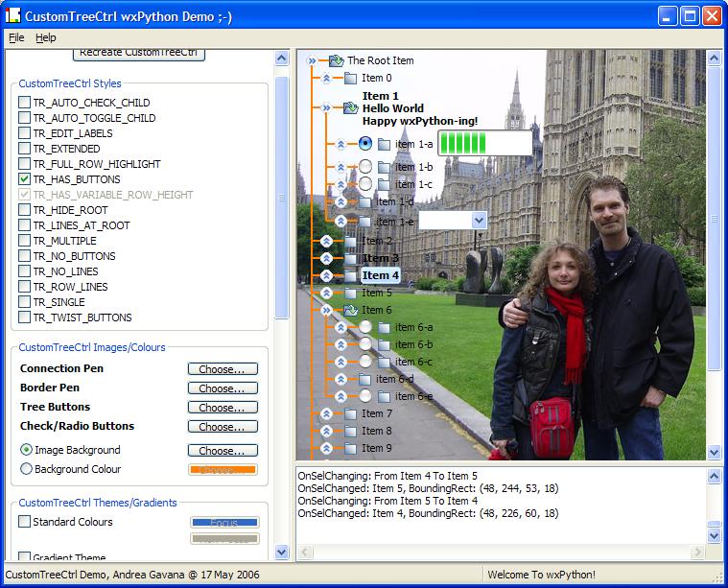Screen dimensions: 728x588
Task: Expand Item 7 using its tree button
Action: (326, 413)
